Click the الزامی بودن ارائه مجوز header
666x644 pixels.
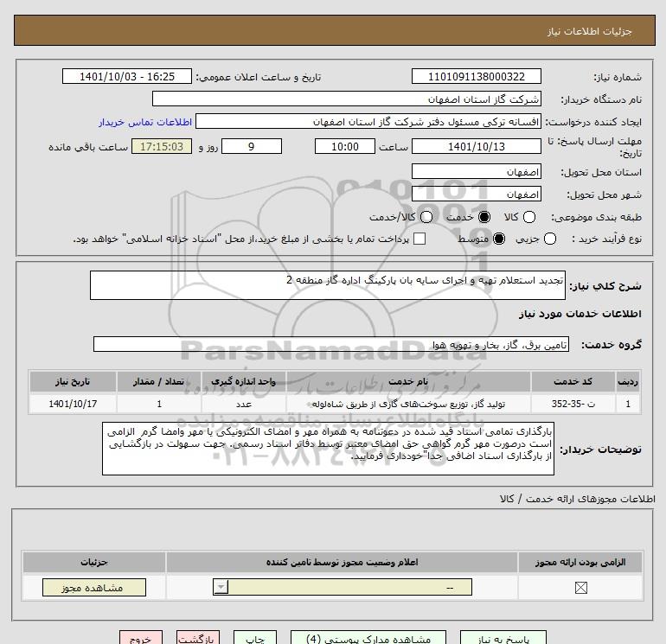[580, 562]
